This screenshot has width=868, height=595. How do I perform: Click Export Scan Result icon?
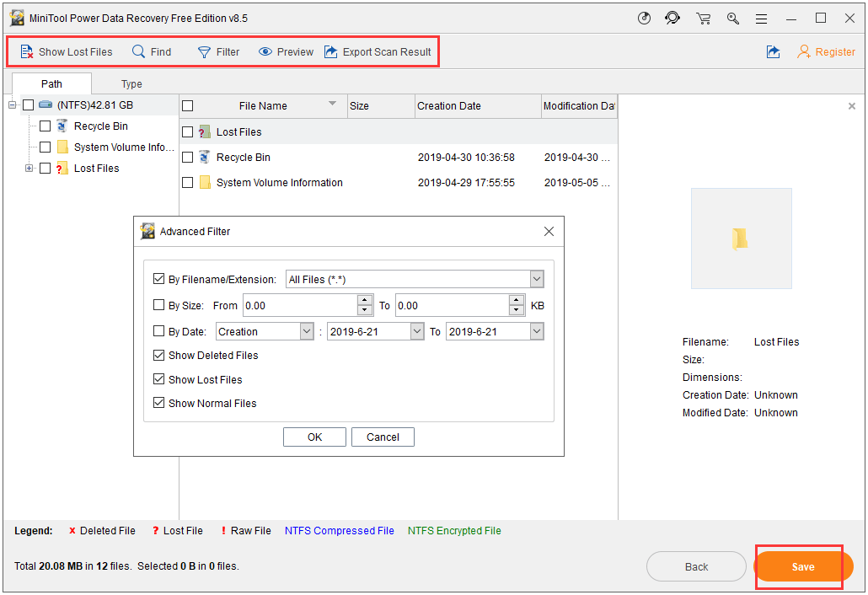pos(330,51)
